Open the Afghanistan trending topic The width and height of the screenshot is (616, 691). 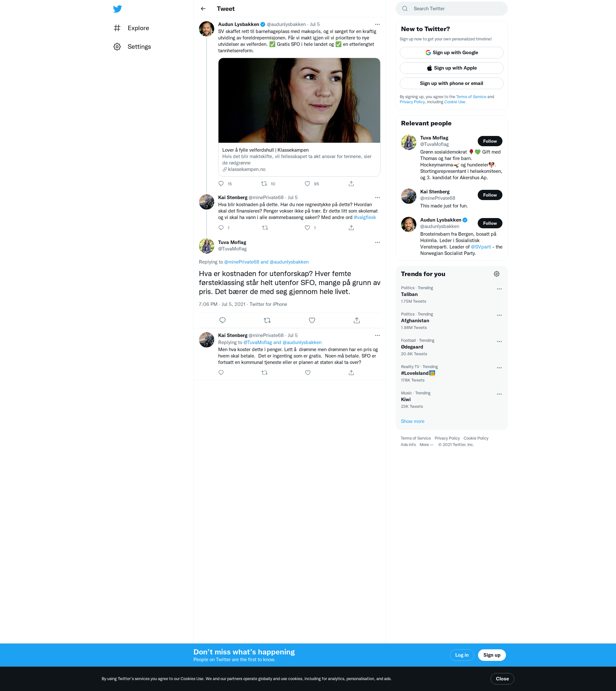tap(415, 321)
